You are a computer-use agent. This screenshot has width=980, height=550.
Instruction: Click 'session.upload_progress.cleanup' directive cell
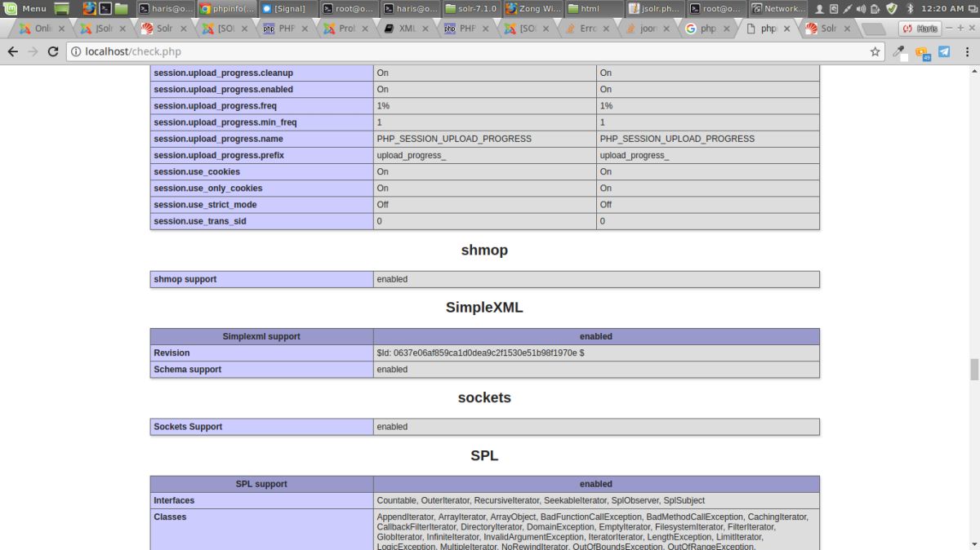[x=261, y=73]
